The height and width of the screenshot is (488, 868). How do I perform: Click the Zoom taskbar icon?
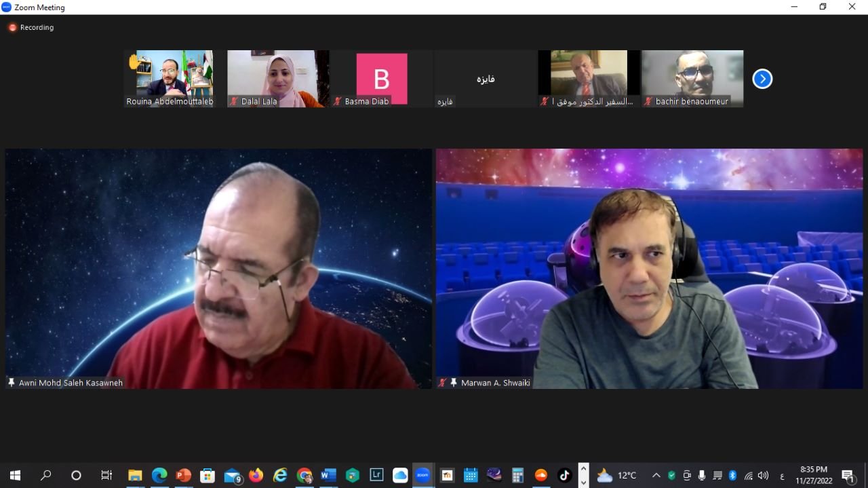point(423,475)
